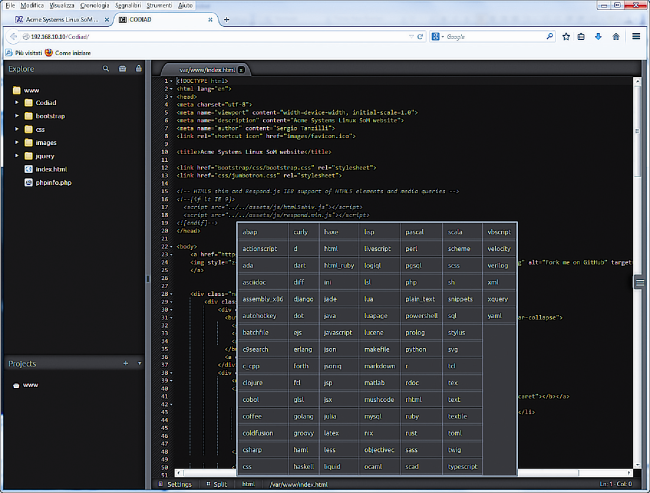
Task: Reload the page with refresh icon
Action: 420,36
